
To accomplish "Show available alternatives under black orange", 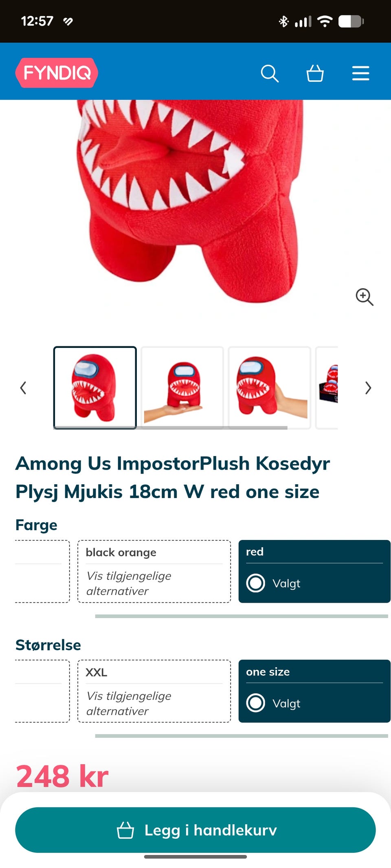I will 129,583.
